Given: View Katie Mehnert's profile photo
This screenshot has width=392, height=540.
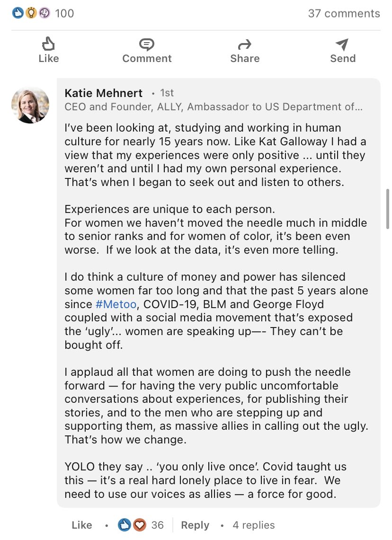Looking at the screenshot, I should click(x=30, y=105).
